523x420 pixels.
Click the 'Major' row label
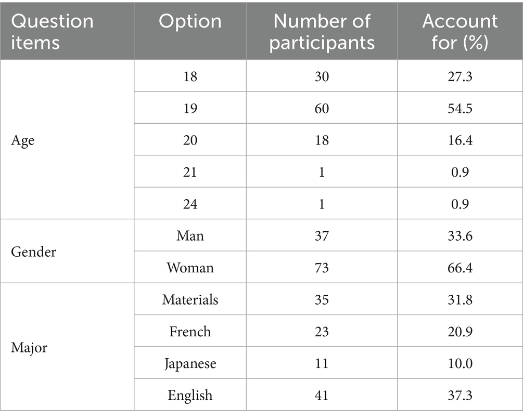(x=29, y=347)
